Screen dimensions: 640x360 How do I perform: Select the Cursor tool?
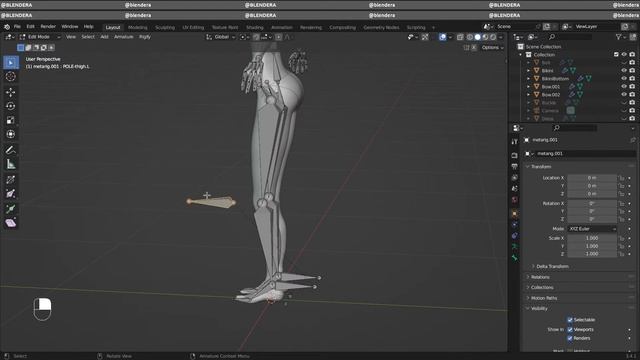tap(11, 76)
